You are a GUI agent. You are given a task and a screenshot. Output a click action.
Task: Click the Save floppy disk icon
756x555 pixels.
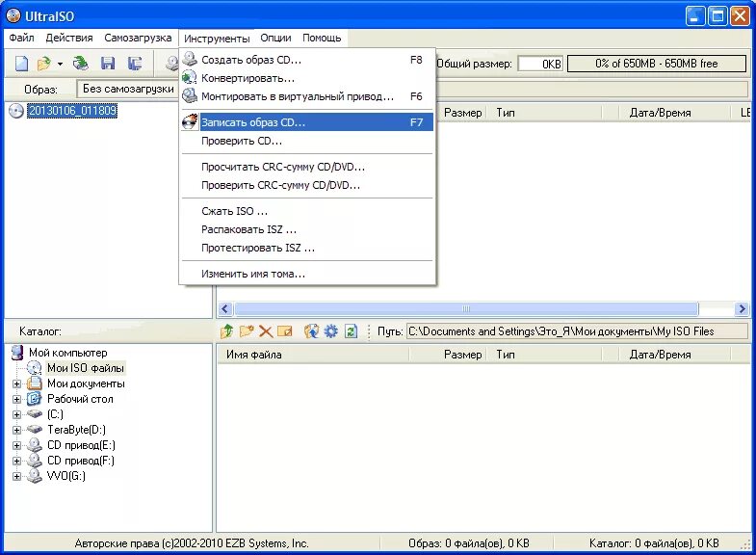pyautogui.click(x=108, y=64)
